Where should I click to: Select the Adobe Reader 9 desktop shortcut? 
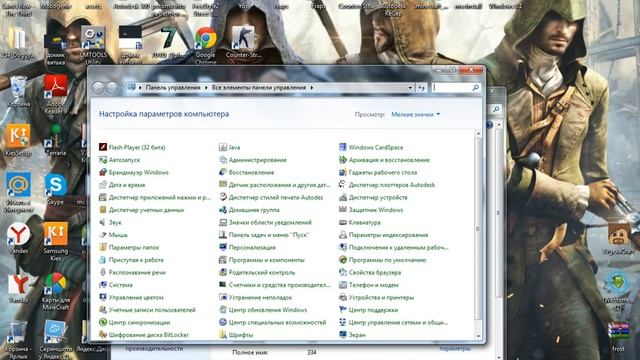56,94
